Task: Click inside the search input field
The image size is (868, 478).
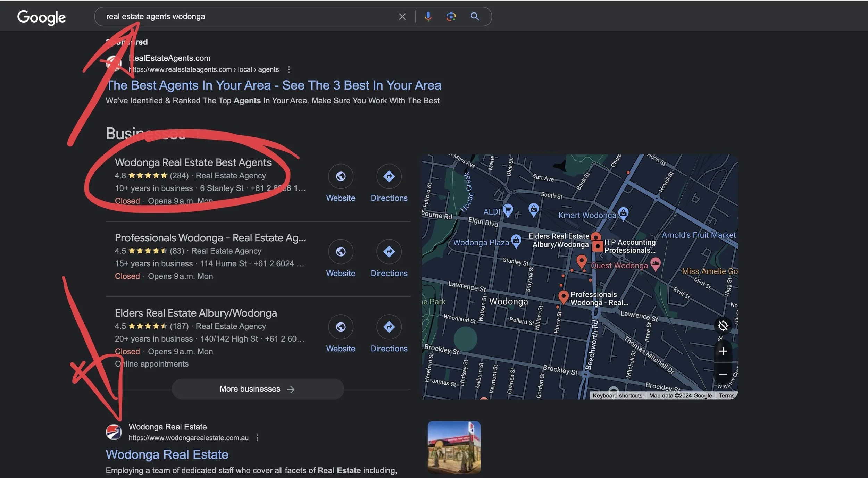Action: tap(243, 16)
